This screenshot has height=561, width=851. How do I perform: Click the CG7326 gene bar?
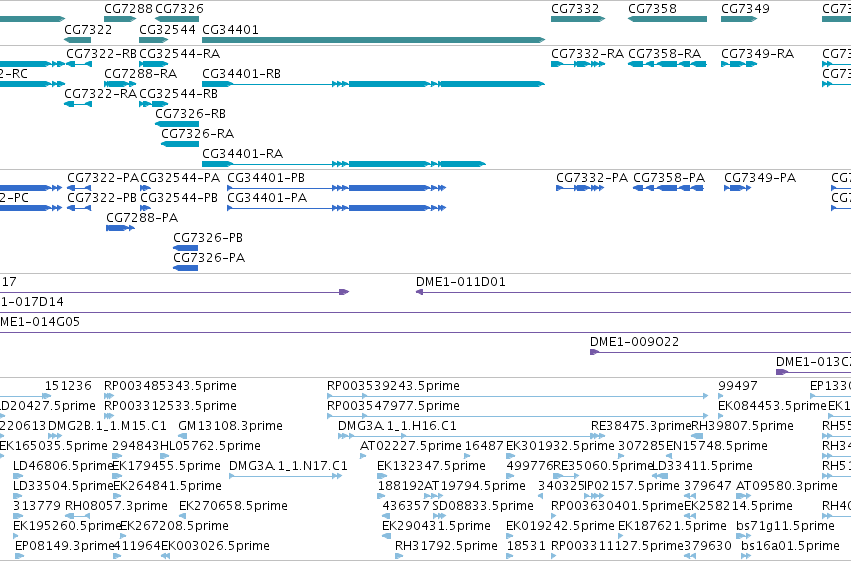click(177, 19)
